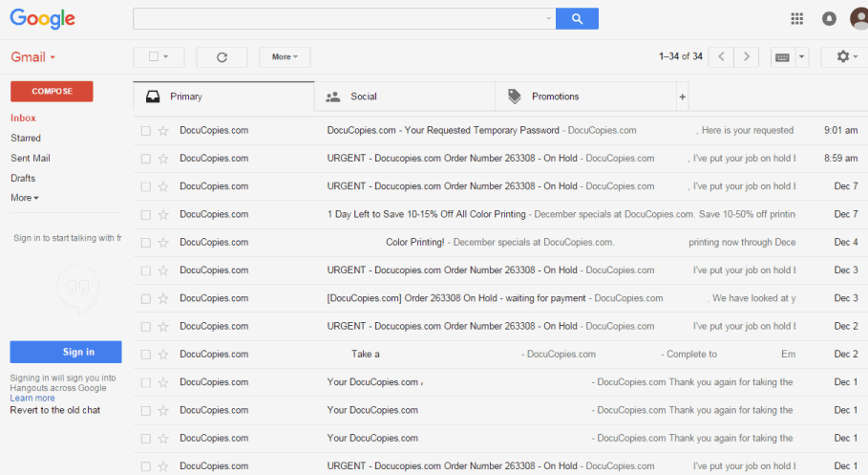Image resolution: width=868 pixels, height=475 pixels.
Task: Expand the More actions dropdown
Action: coord(285,57)
